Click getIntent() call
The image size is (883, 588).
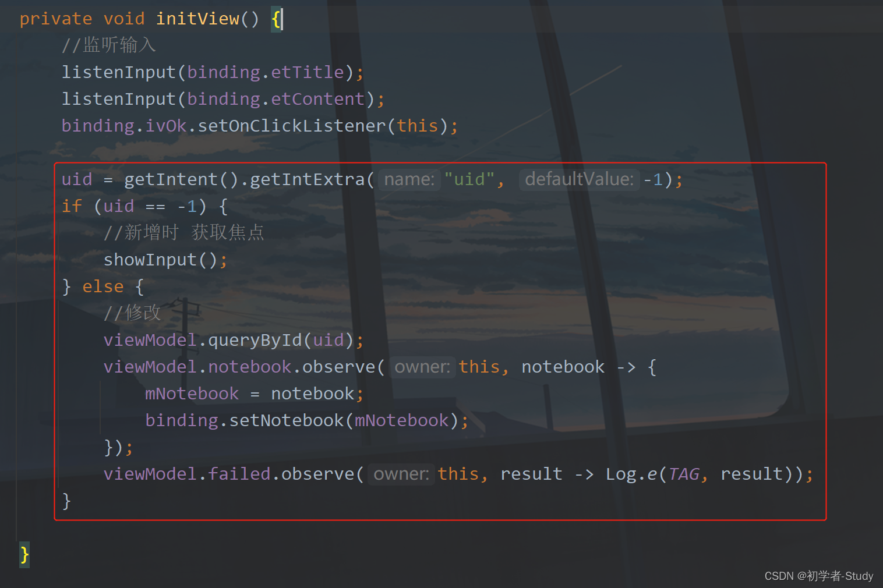(x=182, y=179)
